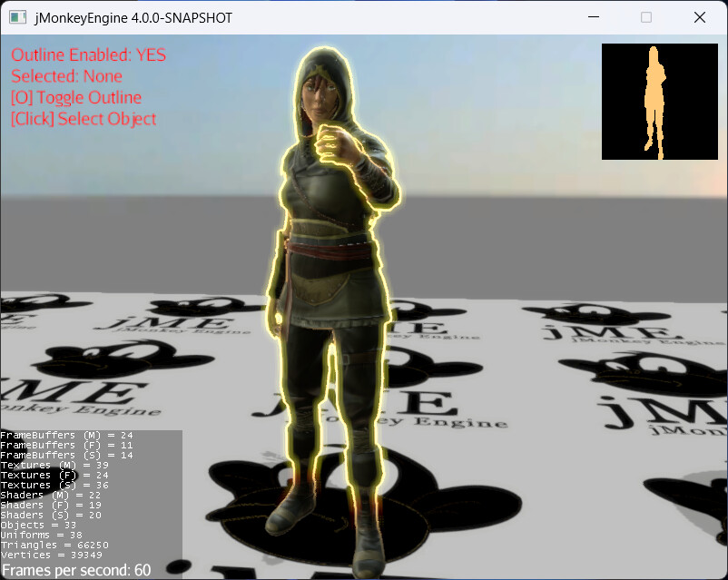This screenshot has width=728, height=580.
Task: Click the window title 'jMonkeyEngine 4.0.0-SNAPSHOT'
Action: pyautogui.click(x=133, y=17)
